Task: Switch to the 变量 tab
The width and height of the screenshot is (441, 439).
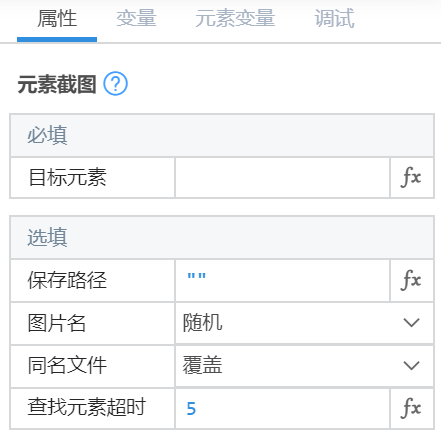Action: pyautogui.click(x=136, y=19)
